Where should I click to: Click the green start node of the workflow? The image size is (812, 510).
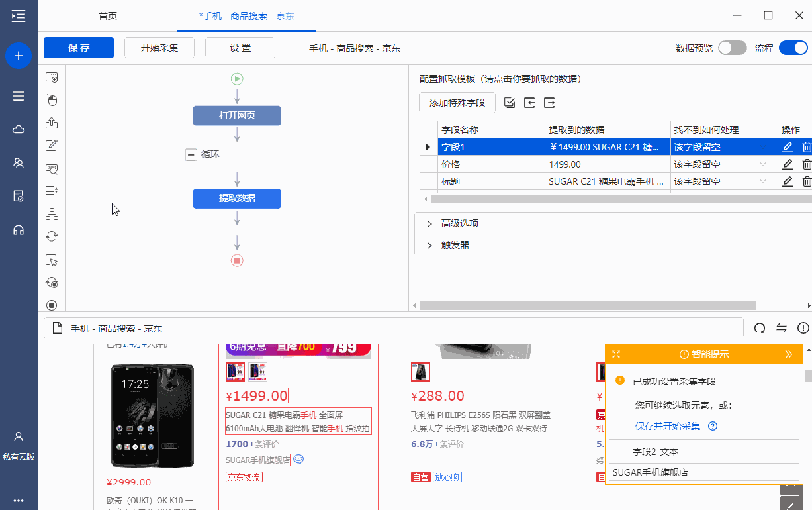click(237, 79)
